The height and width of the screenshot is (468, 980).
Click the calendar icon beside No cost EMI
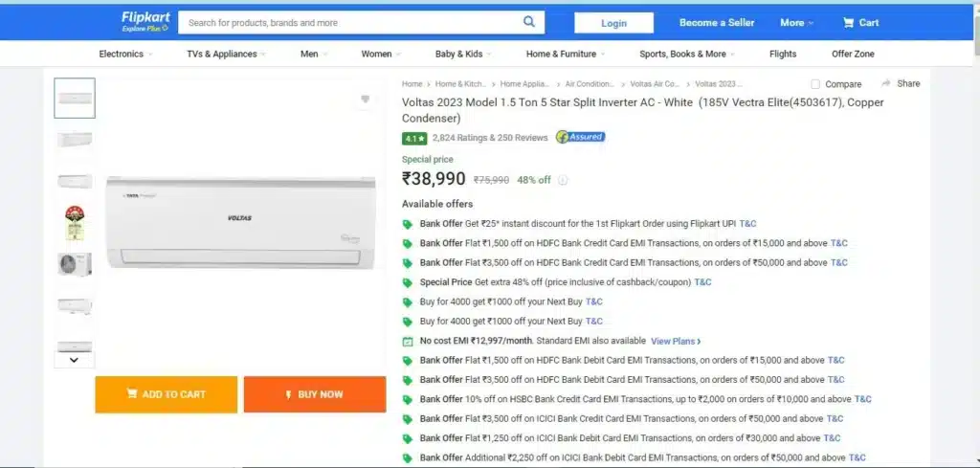408,341
